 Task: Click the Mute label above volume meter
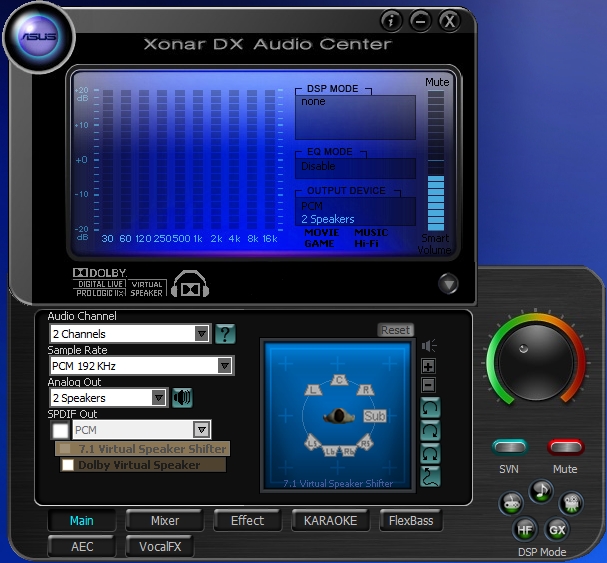tap(437, 82)
